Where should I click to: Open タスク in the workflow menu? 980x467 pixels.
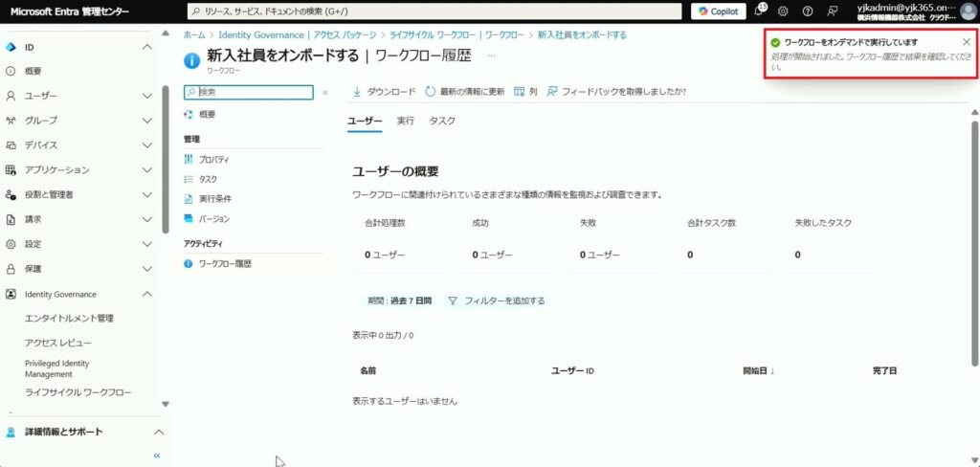[208, 179]
